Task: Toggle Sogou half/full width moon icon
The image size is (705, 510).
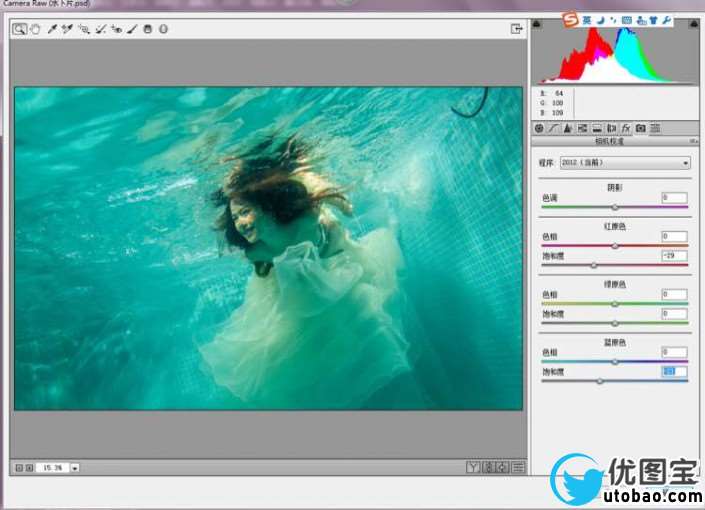Action: tap(600, 20)
